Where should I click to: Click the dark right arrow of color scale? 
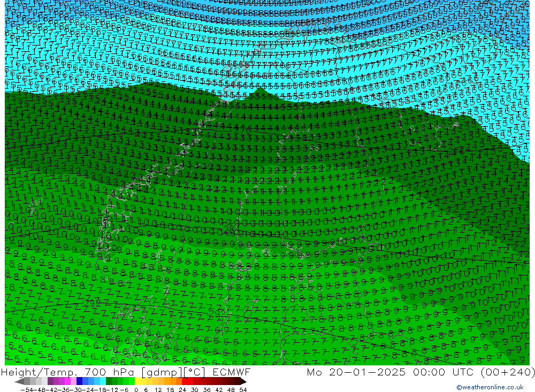click(243, 381)
